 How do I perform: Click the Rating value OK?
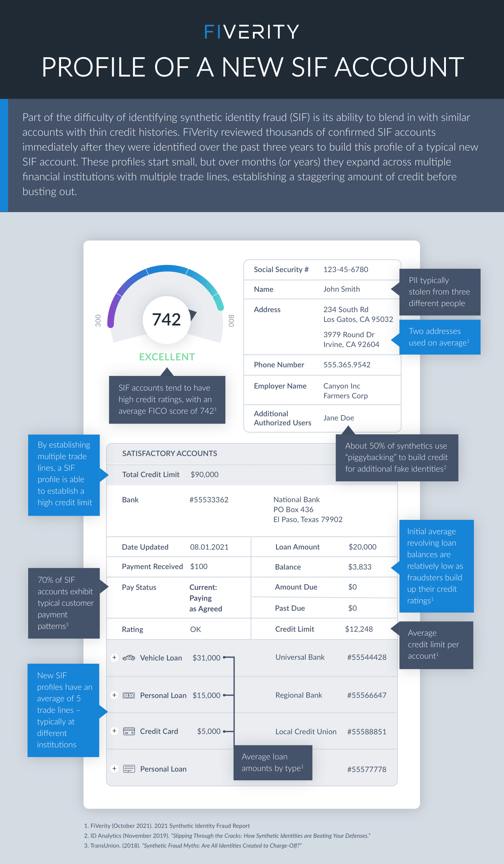coord(196,629)
